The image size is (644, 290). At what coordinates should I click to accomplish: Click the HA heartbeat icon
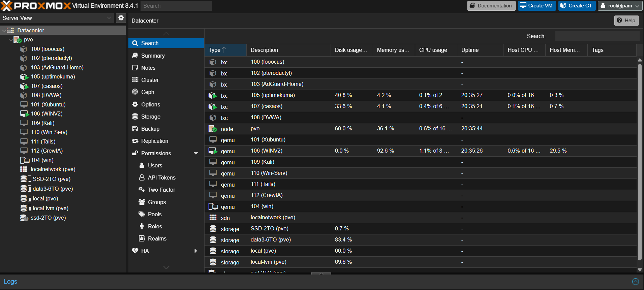point(135,251)
